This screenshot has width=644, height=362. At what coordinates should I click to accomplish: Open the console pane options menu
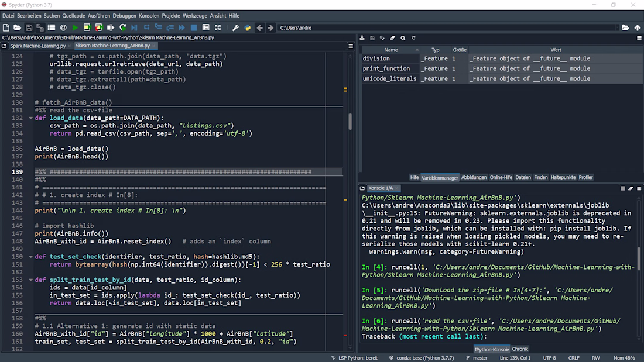point(639,188)
